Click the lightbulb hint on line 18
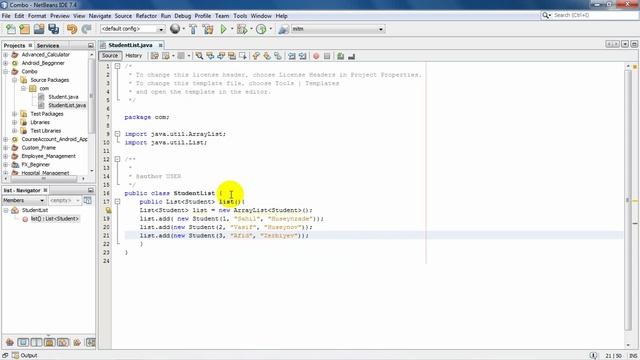Image resolution: width=640 pixels, height=360 pixels. pyautogui.click(x=108, y=210)
